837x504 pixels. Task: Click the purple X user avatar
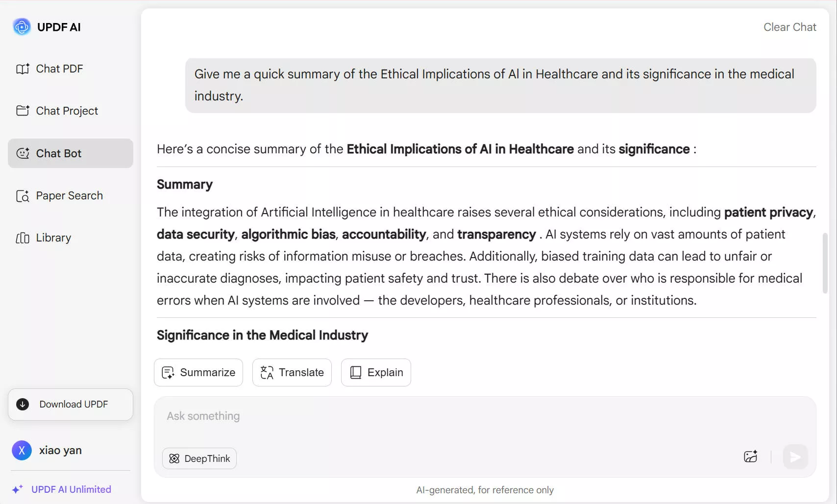tap(22, 451)
